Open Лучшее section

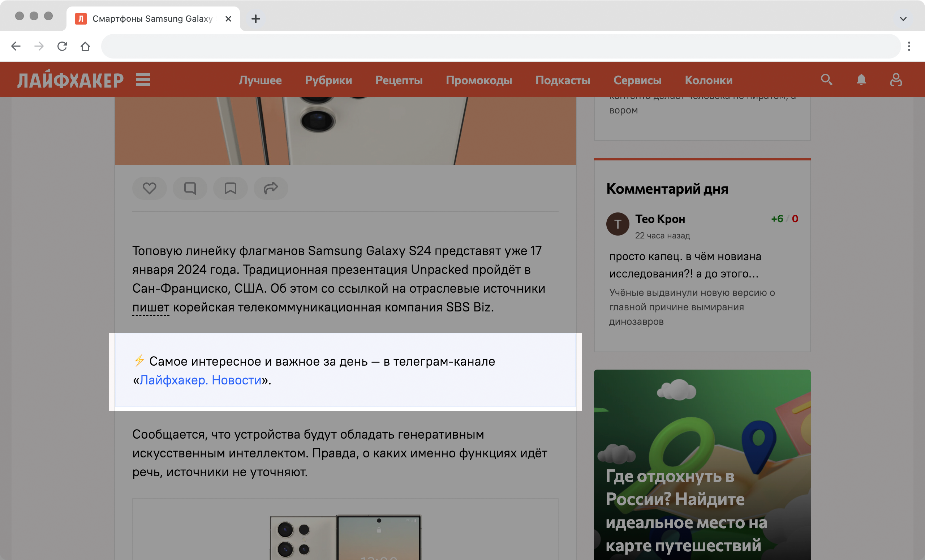tap(260, 80)
